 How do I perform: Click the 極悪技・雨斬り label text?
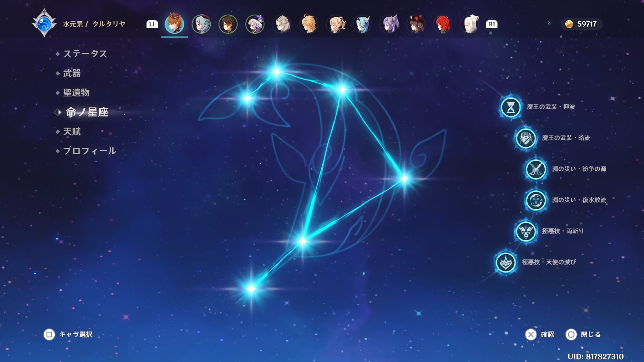[x=563, y=231]
